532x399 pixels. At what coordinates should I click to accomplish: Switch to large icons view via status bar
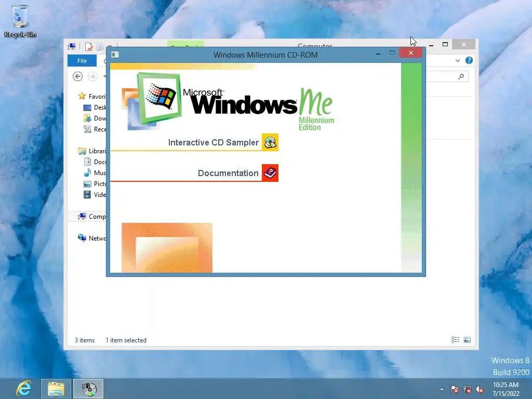click(x=467, y=340)
